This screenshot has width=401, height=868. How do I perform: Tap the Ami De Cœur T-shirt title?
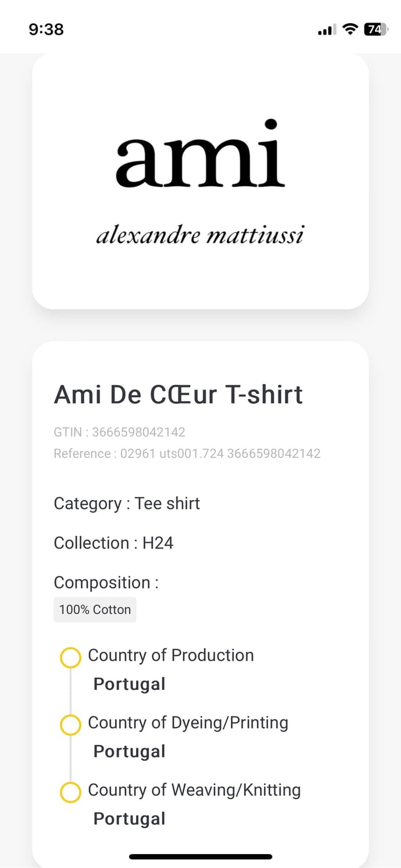tap(178, 395)
